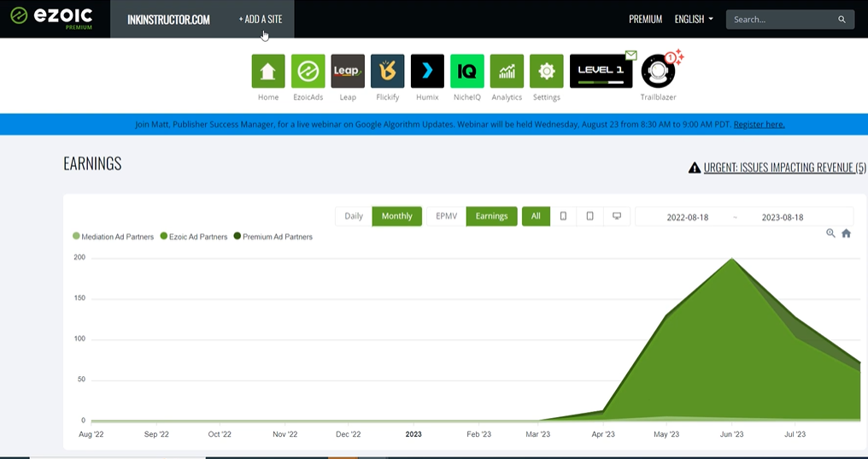Image resolution: width=868 pixels, height=459 pixels.
Task: Open the Home dashboard icon
Action: pos(268,72)
